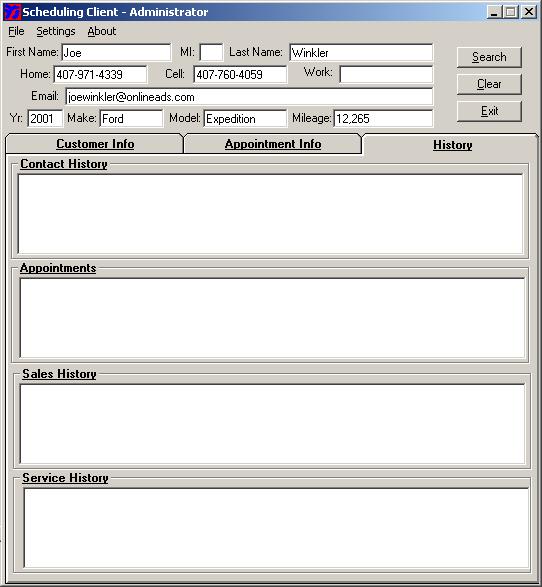This screenshot has width=542, height=587.
Task: Click the Scheduling Client app icon in title bar
Action: 12,12
